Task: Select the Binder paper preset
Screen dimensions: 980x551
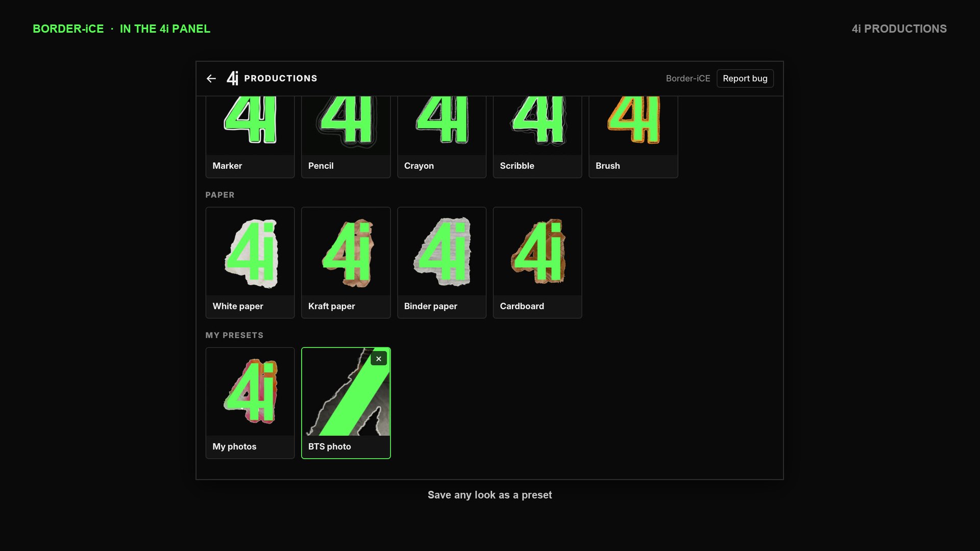Action: click(x=442, y=263)
